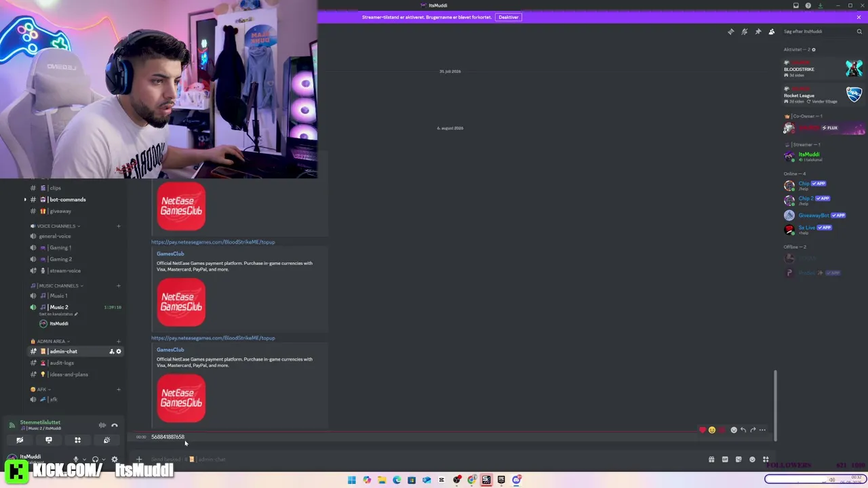Open user settings gear
The width and height of the screenshot is (868, 488).
coord(114,459)
